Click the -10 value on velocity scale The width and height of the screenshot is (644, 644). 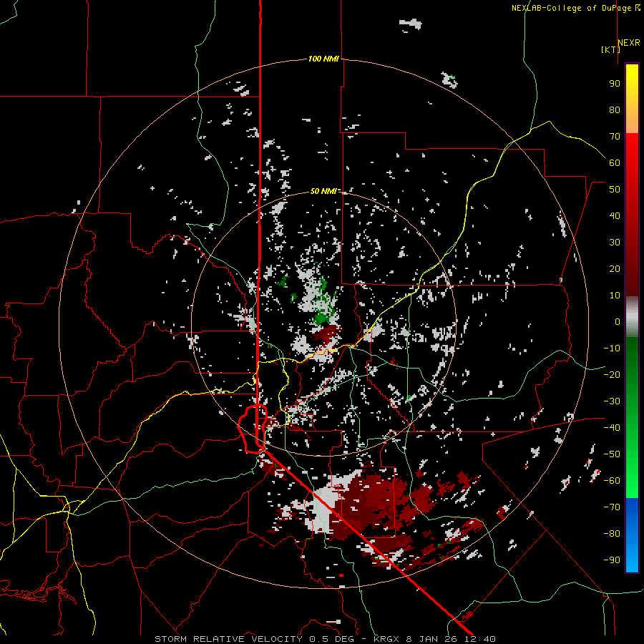(x=612, y=348)
